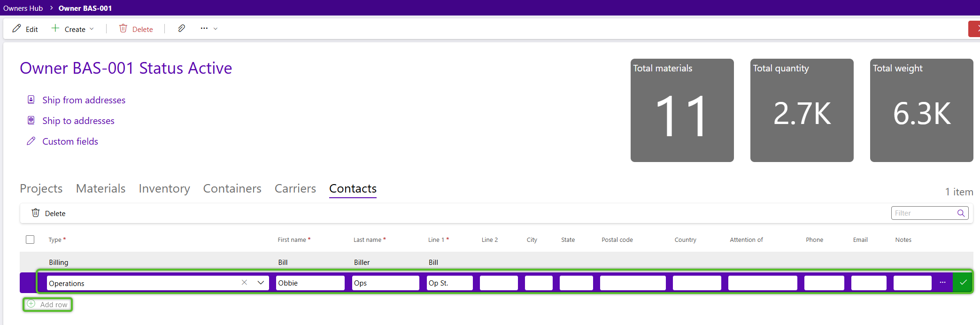Sort by First name column header
980x325 pixels.
294,240
